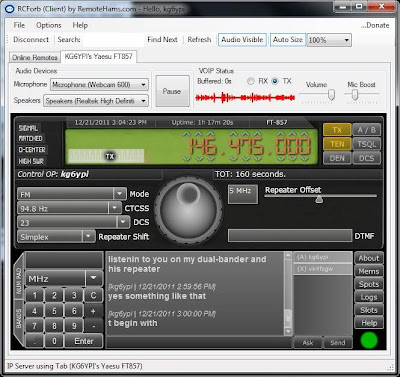The height and width of the screenshot is (377, 400).
Task: Toggle the TSQL tone squelch button
Action: [366, 144]
